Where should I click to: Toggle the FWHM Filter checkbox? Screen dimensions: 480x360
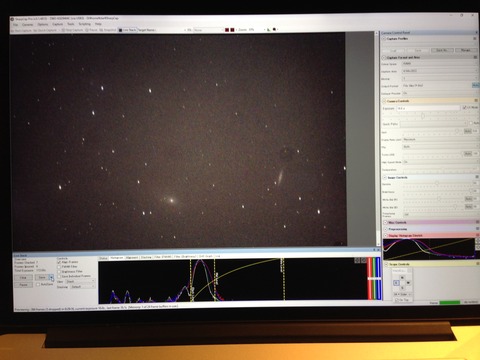coord(59,267)
